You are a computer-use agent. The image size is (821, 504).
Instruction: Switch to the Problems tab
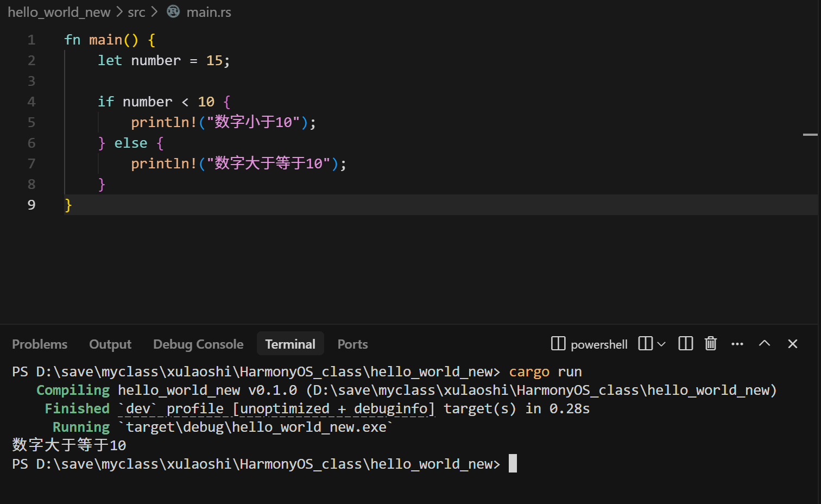pyautogui.click(x=40, y=344)
